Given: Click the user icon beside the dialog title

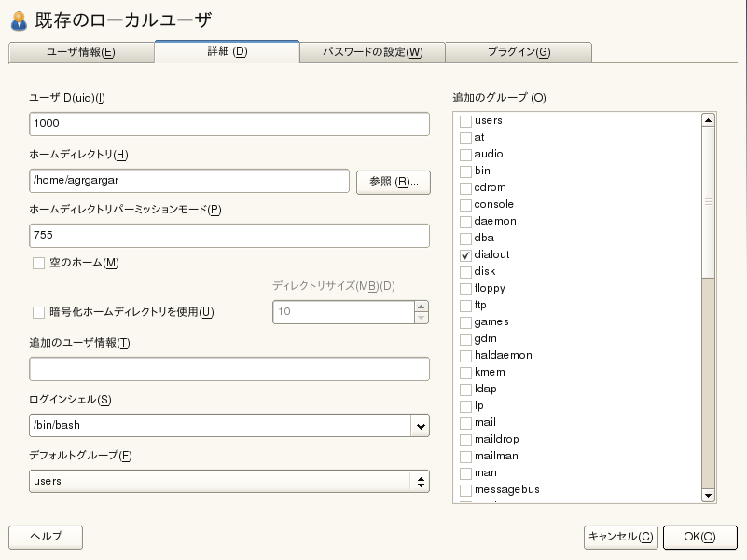Looking at the screenshot, I should coord(18,19).
